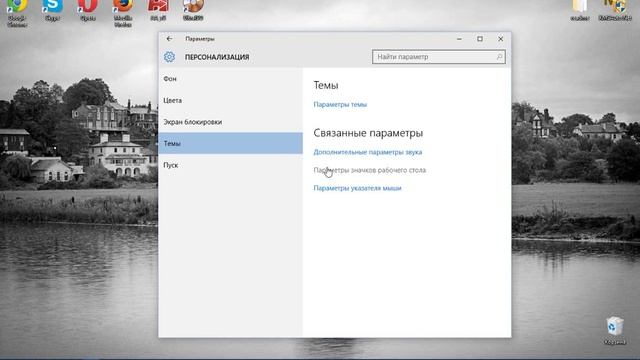
Task: Maximize the Параметры window
Action: pos(480,39)
